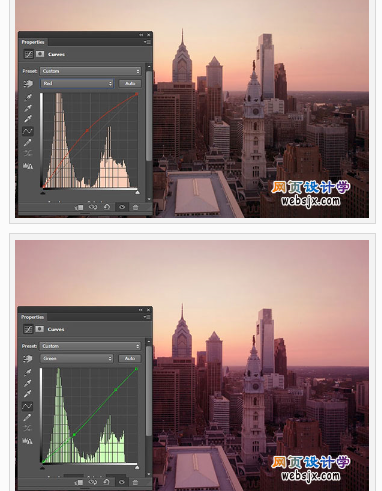
Task: Pick white point eyedropper in Red Curves panel
Action: pyautogui.click(x=28, y=119)
